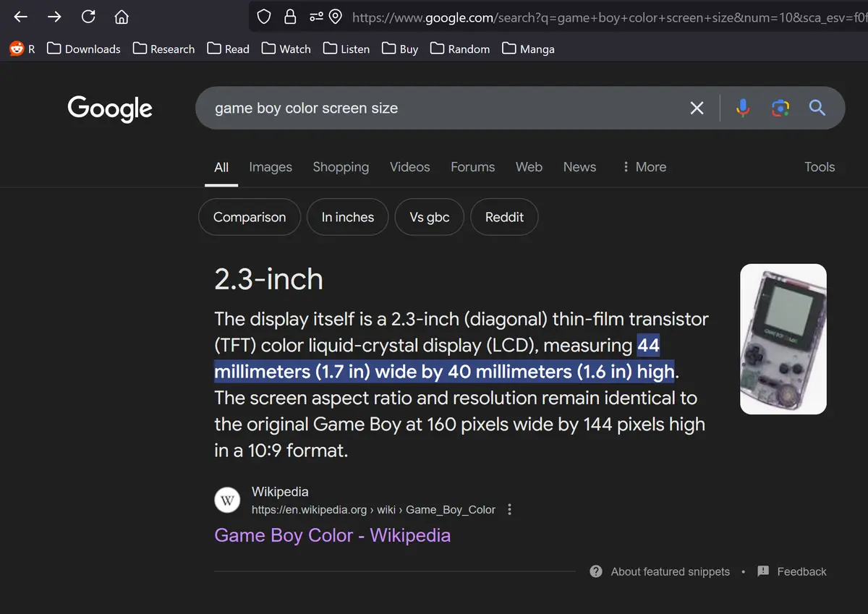
Task: Click the en.wikipedia.org breadcrumb URL
Action: pyautogui.click(x=373, y=510)
